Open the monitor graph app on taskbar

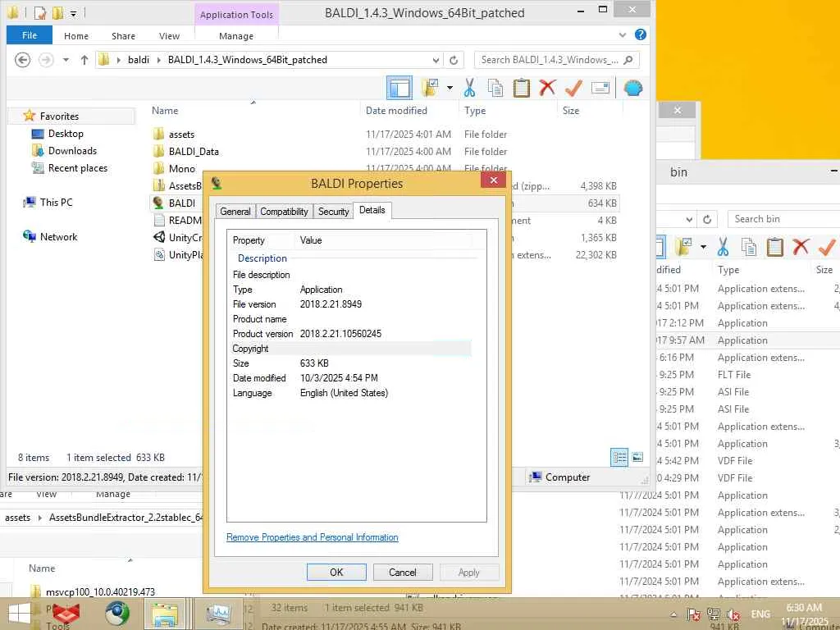(217, 614)
